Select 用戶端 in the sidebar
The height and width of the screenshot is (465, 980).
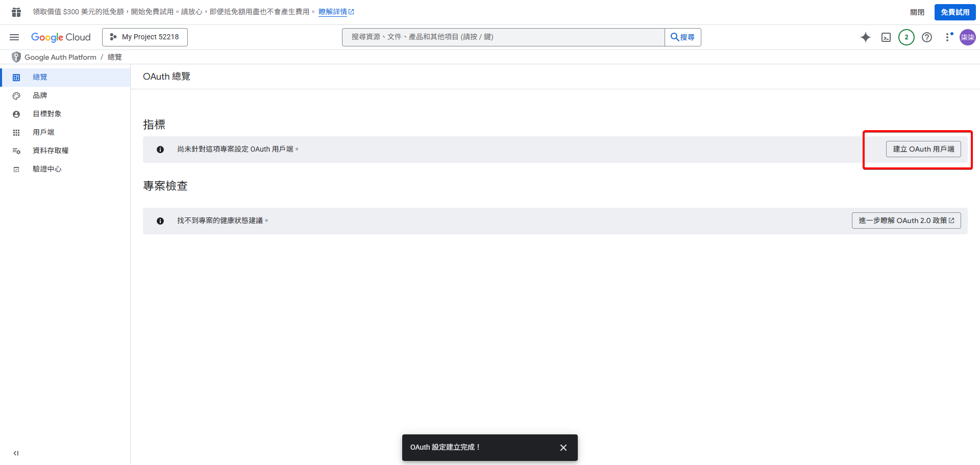[43, 132]
